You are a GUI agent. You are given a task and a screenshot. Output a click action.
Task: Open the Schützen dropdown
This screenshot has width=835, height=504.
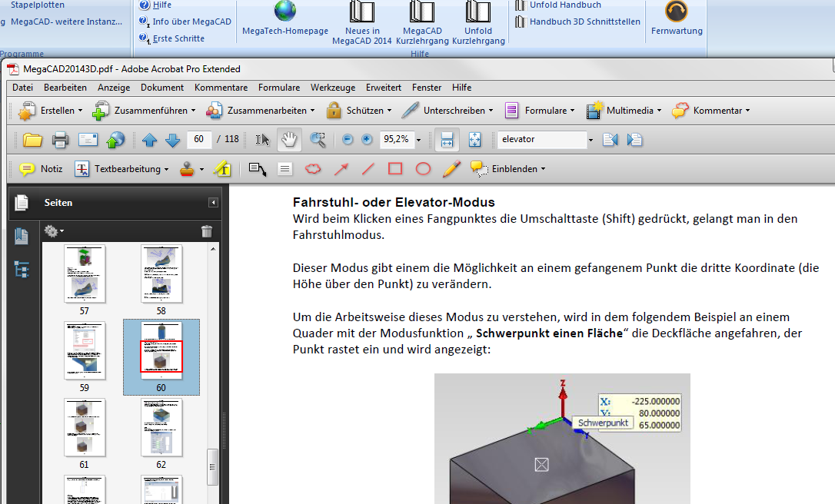pyautogui.click(x=359, y=111)
